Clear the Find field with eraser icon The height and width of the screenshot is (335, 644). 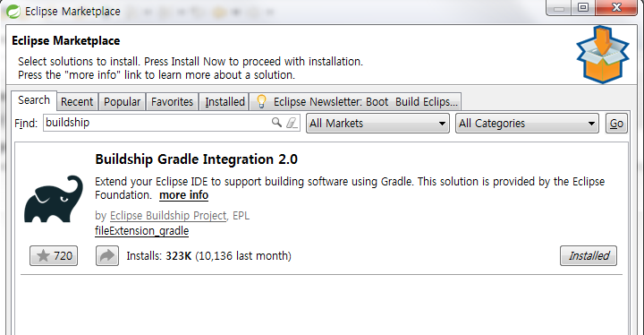pyautogui.click(x=292, y=123)
